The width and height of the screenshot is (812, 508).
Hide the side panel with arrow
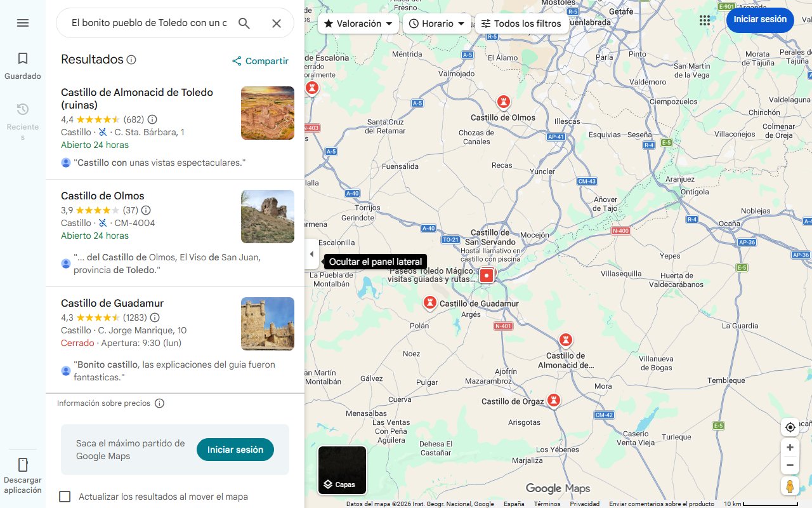(x=311, y=254)
